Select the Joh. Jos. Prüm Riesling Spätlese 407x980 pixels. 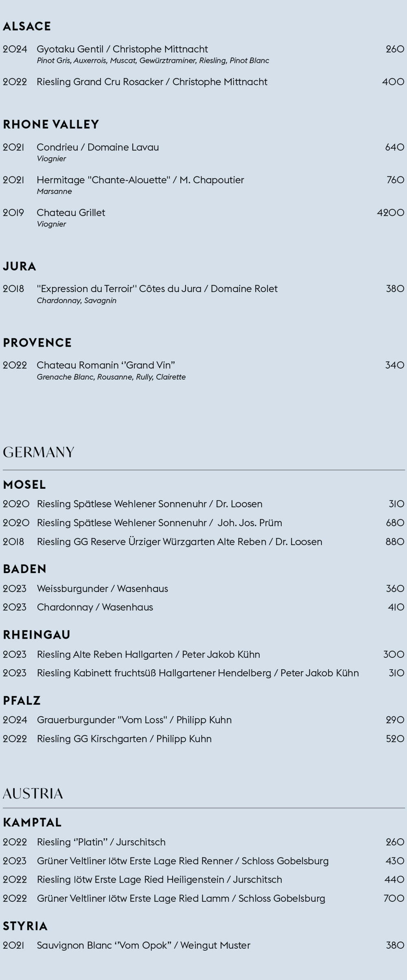click(x=159, y=523)
